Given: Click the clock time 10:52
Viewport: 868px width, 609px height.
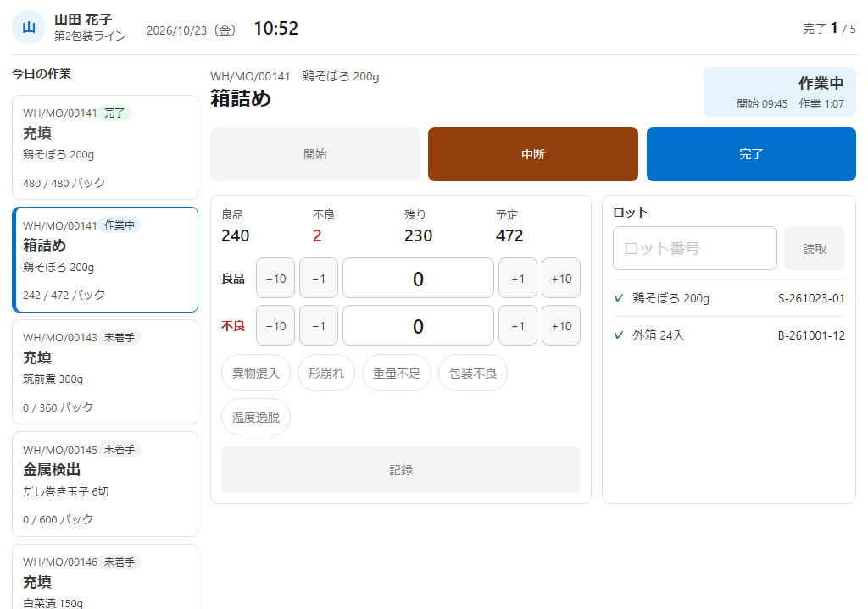Looking at the screenshot, I should tap(275, 28).
